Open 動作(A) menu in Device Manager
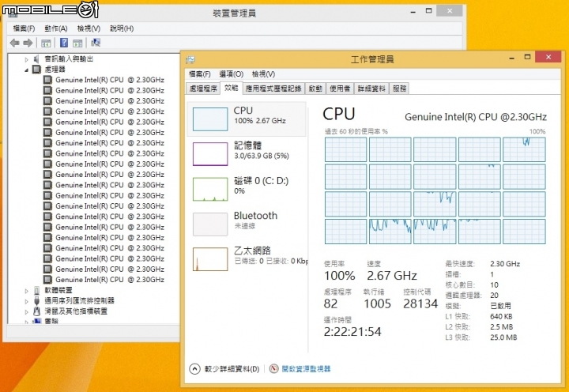Screen dimensions: 569x392 pos(56,28)
